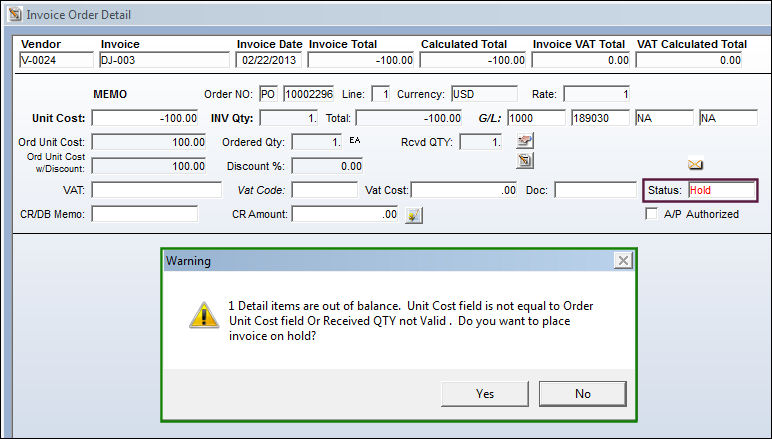Viewport: 772px width, 439px height.
Task: Click Yes to place invoice on hold
Action: (x=484, y=394)
